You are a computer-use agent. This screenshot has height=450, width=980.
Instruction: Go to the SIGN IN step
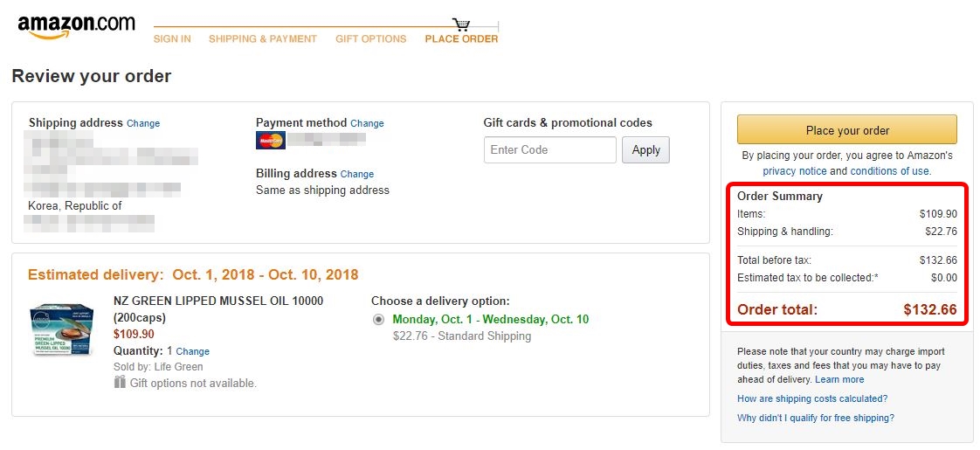pyautogui.click(x=172, y=38)
